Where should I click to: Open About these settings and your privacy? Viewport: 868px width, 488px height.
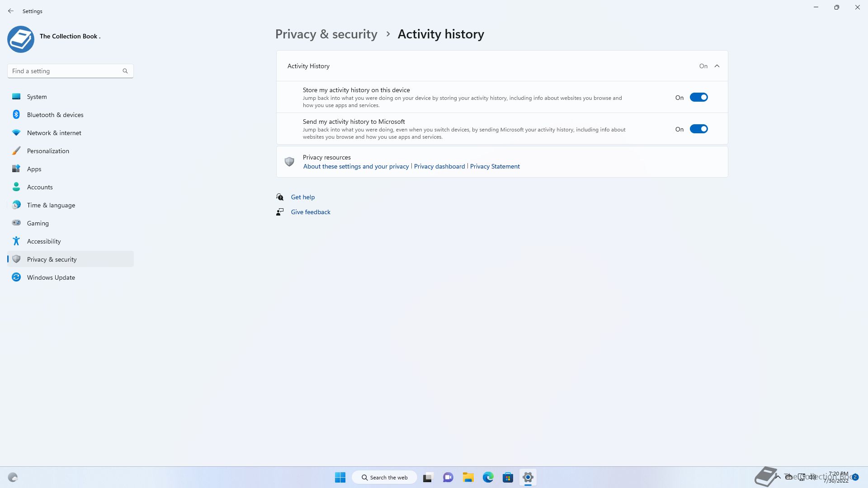tap(356, 166)
